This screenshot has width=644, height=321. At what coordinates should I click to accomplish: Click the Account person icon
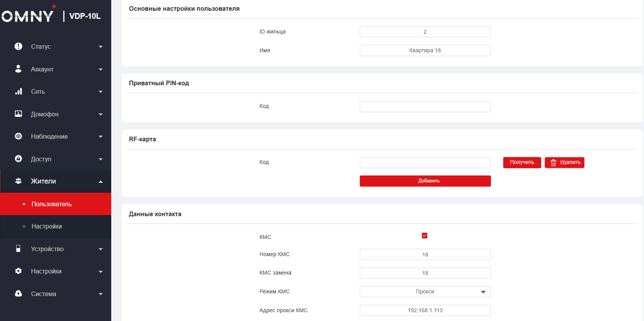tap(18, 69)
